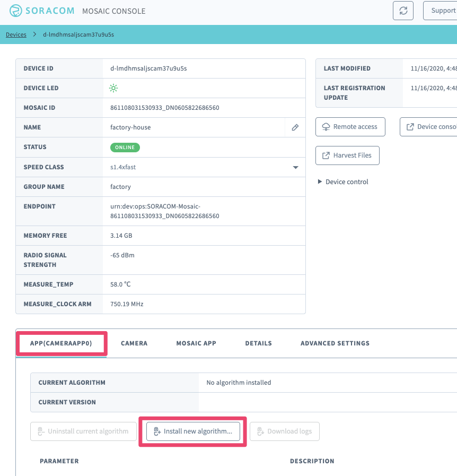This screenshot has width=457, height=476.
Task: Switch to the APP(CAMERAAPP0) tab
Action: [61, 343]
